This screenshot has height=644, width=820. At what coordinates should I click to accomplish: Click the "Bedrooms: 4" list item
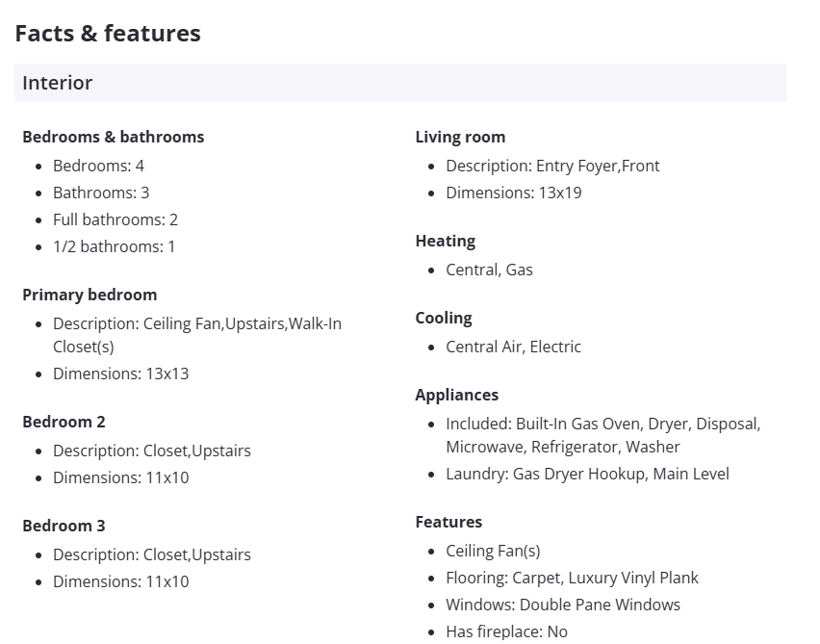coord(98,166)
